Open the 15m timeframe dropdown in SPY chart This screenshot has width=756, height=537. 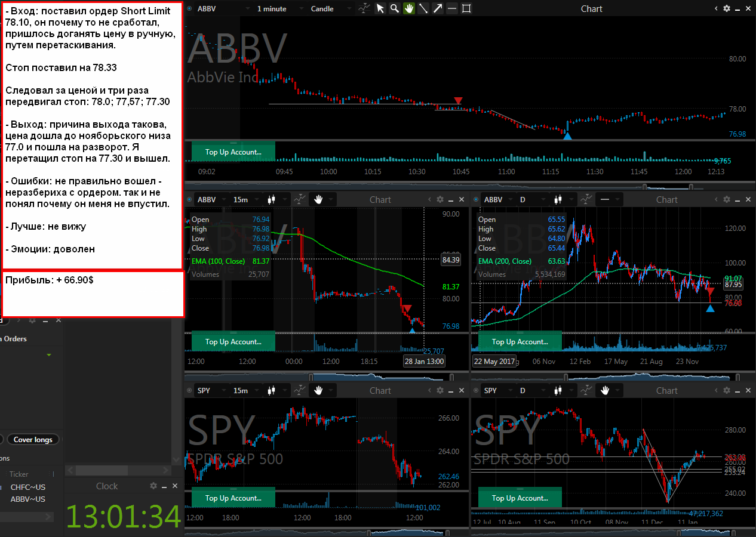coord(245,390)
